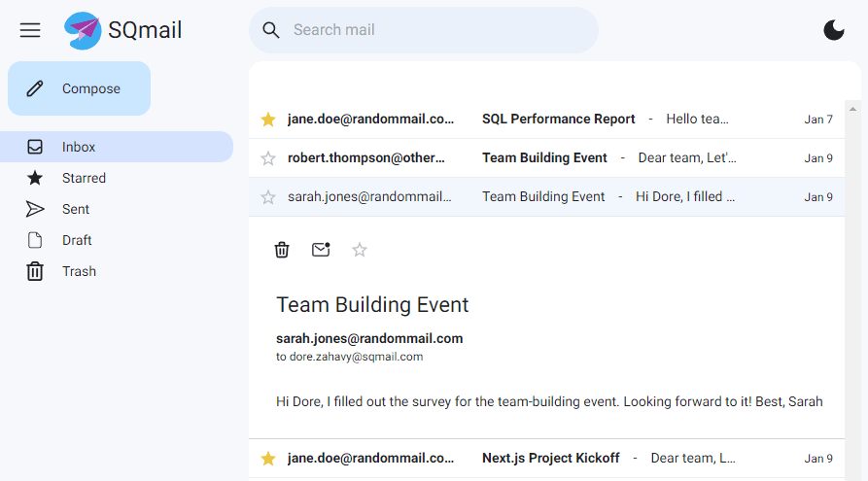Open the Sent folder

click(117, 209)
